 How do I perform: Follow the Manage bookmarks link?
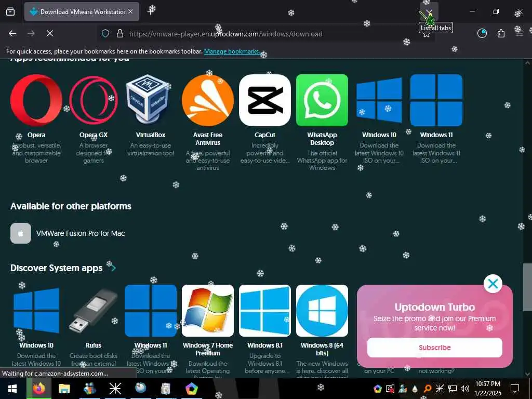point(232,51)
